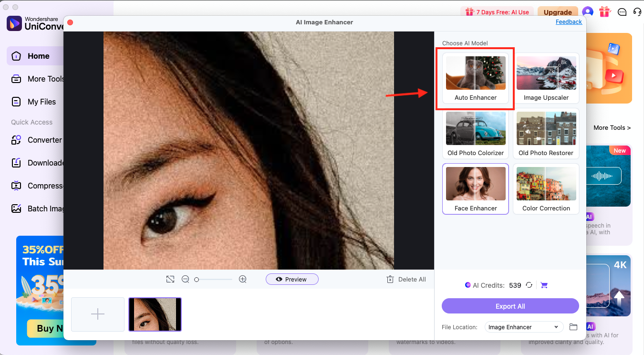
Task: Click the Compressor sidebar icon
Action: click(x=16, y=186)
